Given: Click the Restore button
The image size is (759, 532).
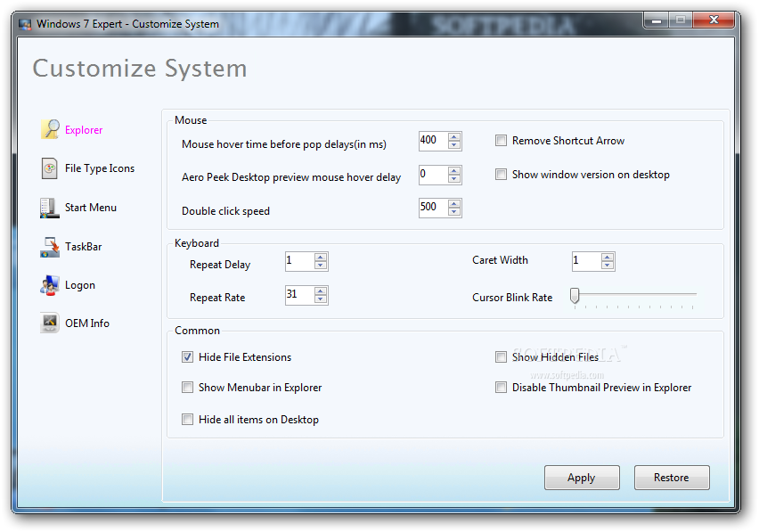Looking at the screenshot, I should pyautogui.click(x=672, y=478).
